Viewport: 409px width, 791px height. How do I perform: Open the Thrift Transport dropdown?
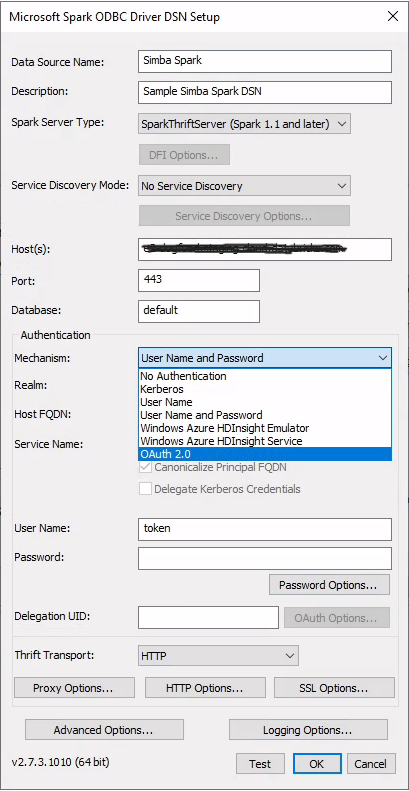point(218,656)
